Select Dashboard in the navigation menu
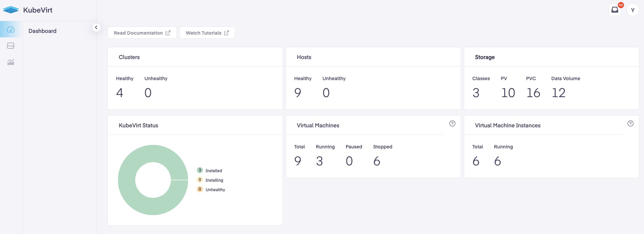 tap(42, 31)
